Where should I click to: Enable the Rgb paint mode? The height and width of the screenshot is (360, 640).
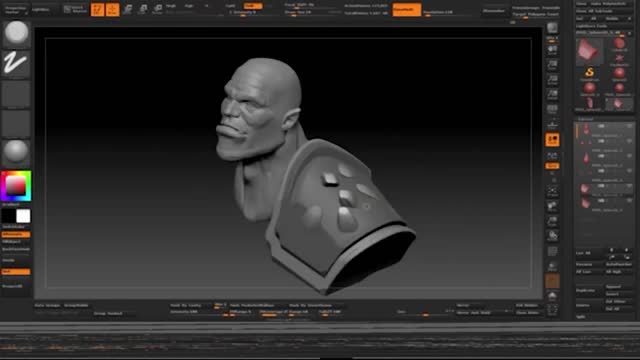[x=189, y=6]
